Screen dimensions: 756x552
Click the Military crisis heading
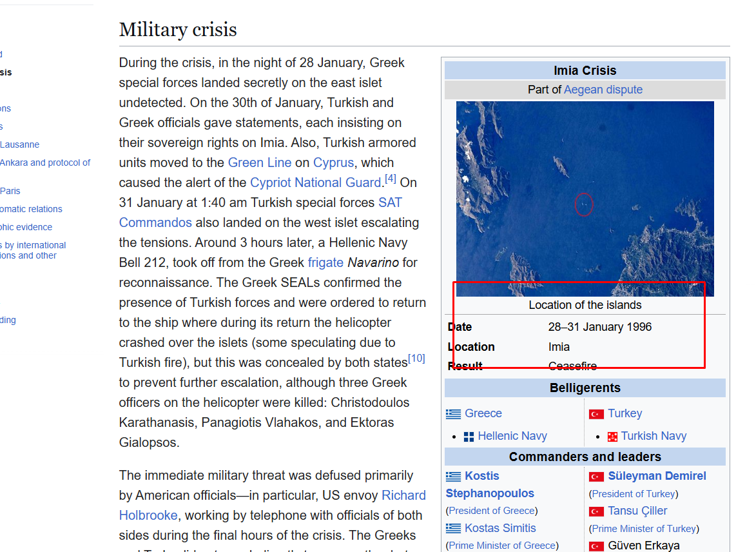[178, 30]
